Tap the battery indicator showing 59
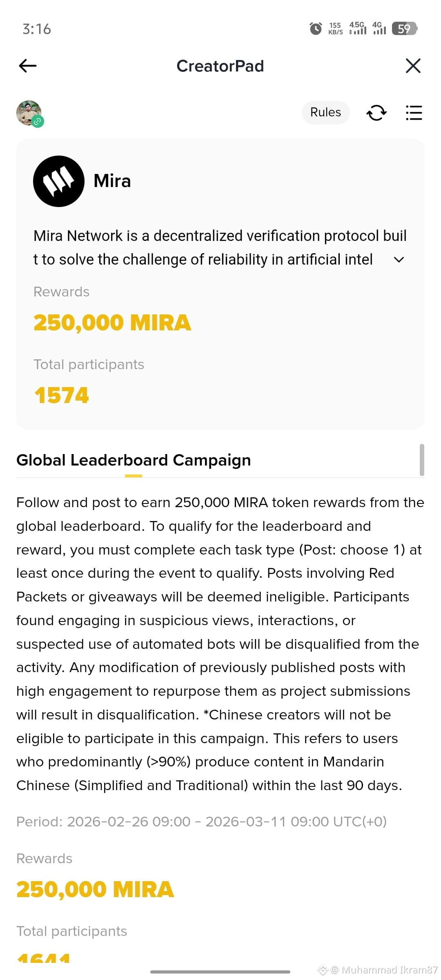 point(404,29)
